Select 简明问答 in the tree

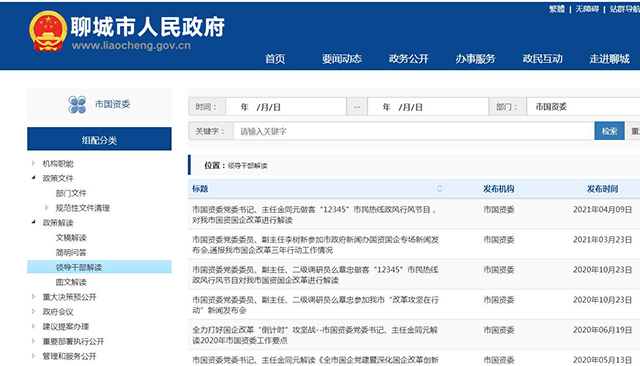(x=71, y=253)
